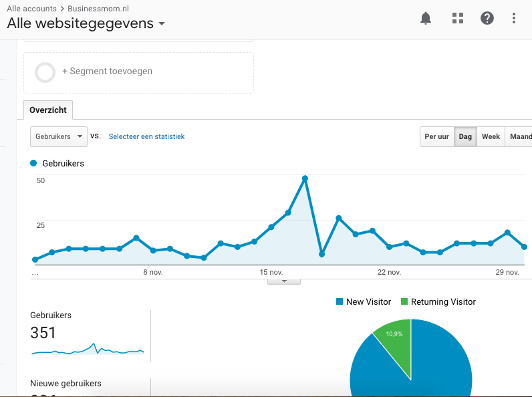
Task: Click the New Visitor legend swatch
Action: pyautogui.click(x=340, y=301)
